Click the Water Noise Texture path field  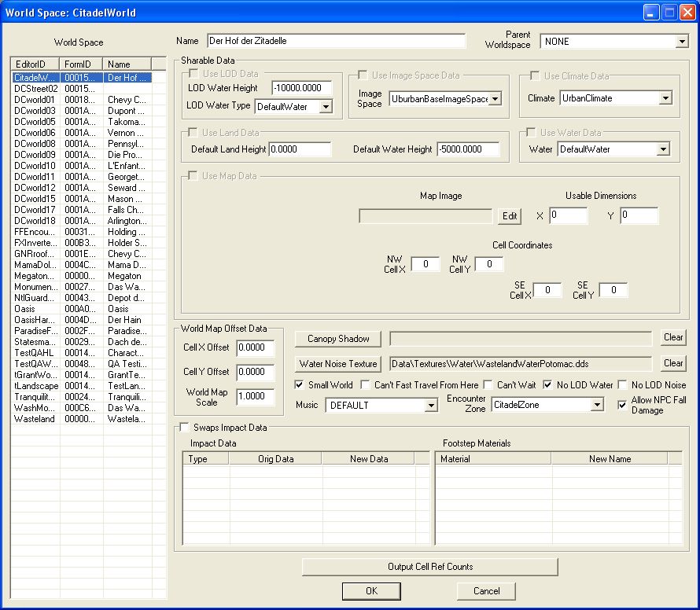click(521, 364)
